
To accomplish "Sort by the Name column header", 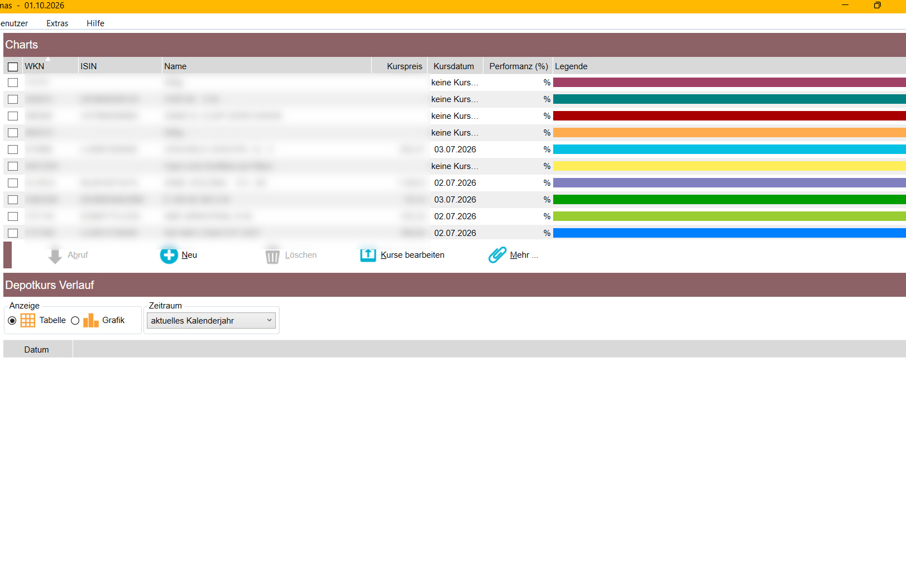I will 267,66.
